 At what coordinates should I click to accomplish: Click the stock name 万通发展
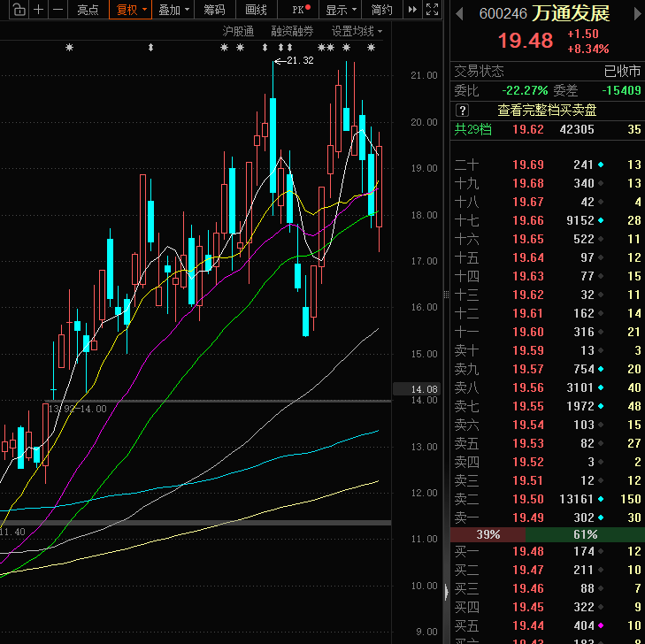tap(571, 13)
